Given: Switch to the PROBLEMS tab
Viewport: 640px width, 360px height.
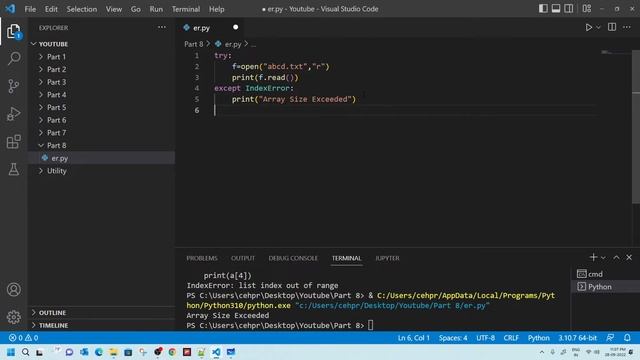Looking at the screenshot, I should point(202,258).
